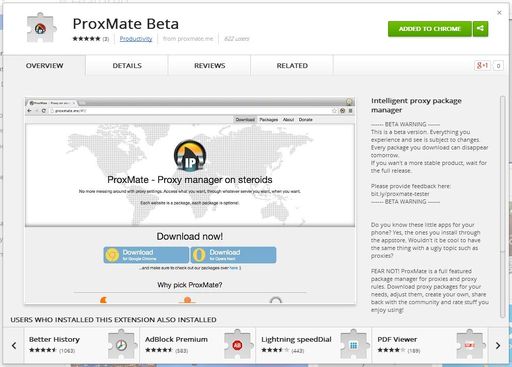This screenshot has width=512, height=367.
Task: Open the Details tab
Action: click(x=127, y=66)
